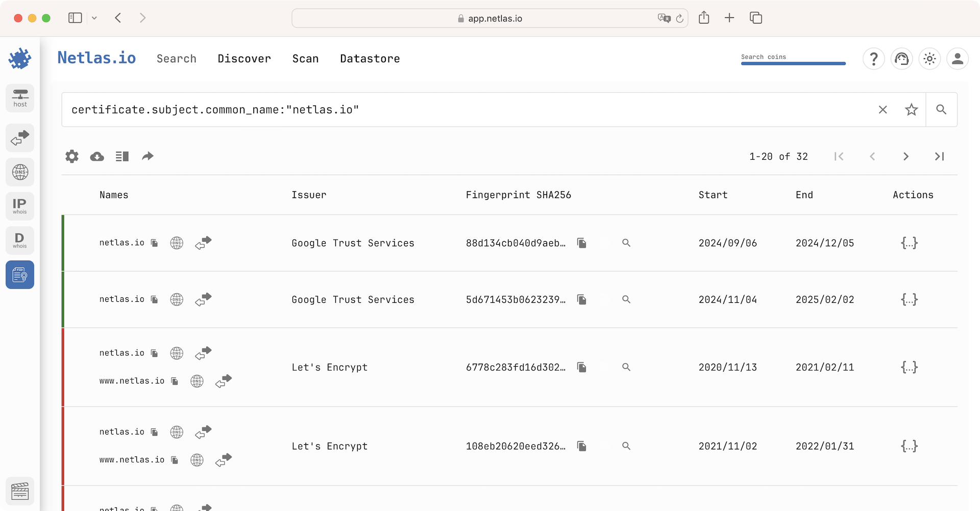Click inside the certificate search query field

pyautogui.click(x=357, y=109)
